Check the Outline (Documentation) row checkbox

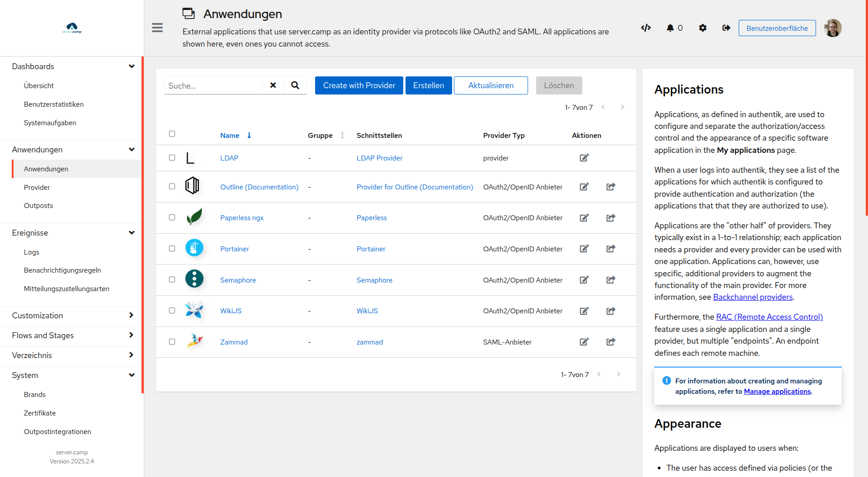pyautogui.click(x=172, y=186)
